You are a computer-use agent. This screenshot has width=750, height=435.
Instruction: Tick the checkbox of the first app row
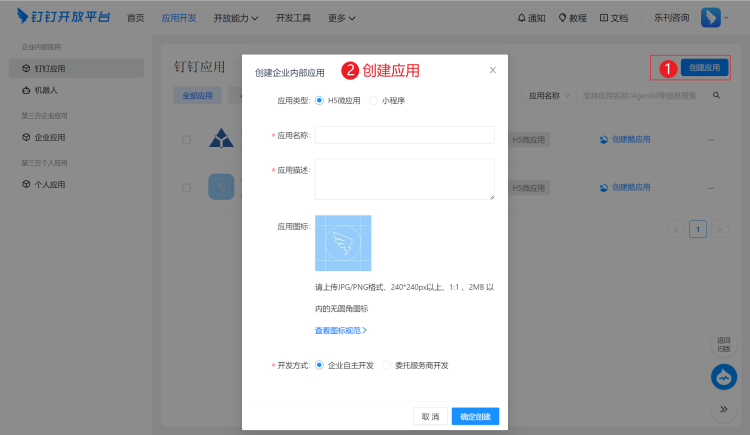click(186, 140)
